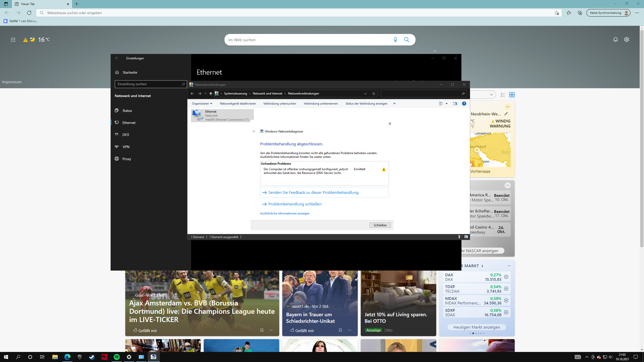The image size is (644, 362).
Task: Click the refresh icon in Netzwerkverbindungen address bar
Action: pyautogui.click(x=374, y=94)
